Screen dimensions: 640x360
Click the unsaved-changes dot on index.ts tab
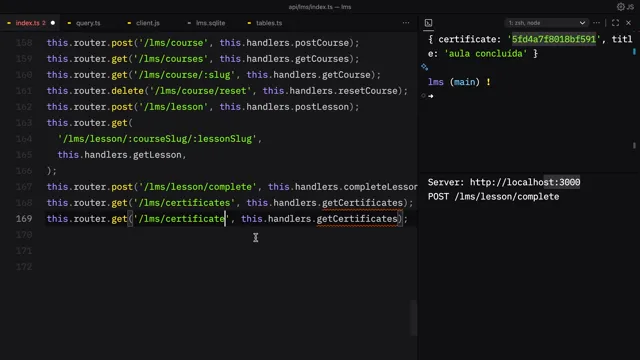point(53,23)
